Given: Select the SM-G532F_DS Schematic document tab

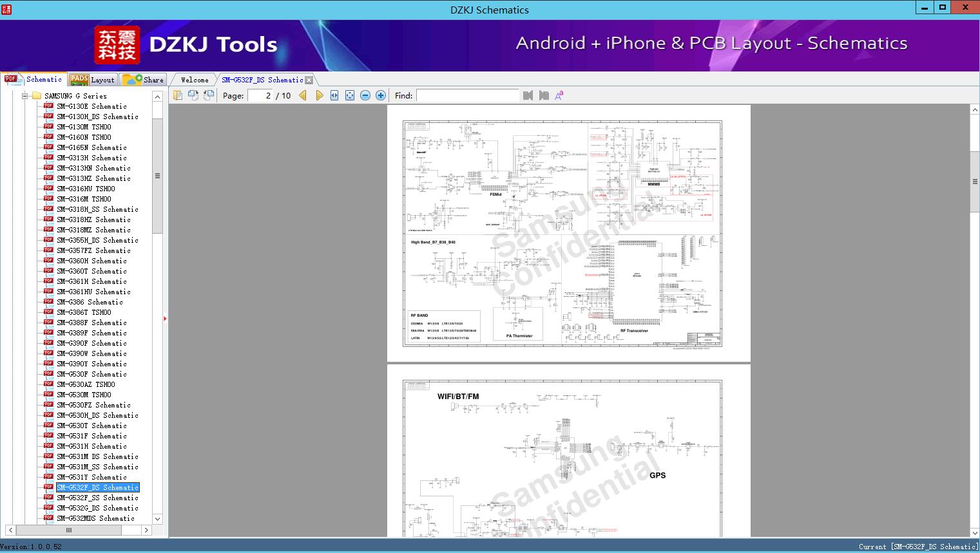Looking at the screenshot, I should pyautogui.click(x=262, y=80).
